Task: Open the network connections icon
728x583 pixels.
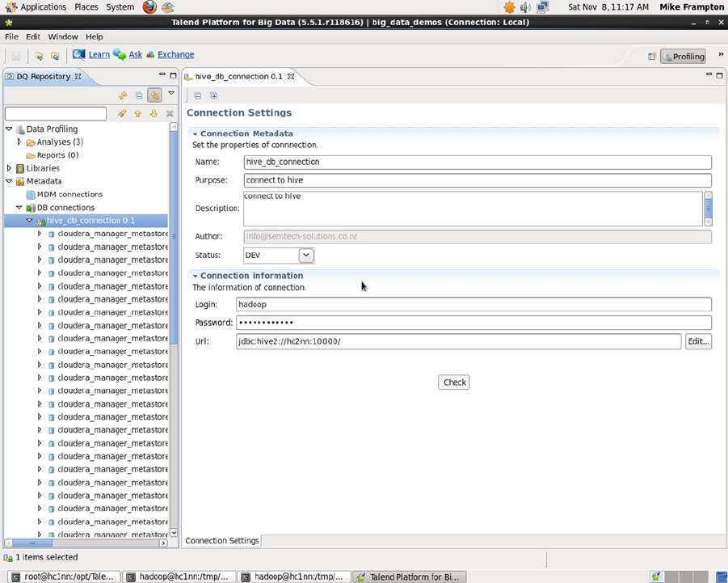Action: coord(543,7)
